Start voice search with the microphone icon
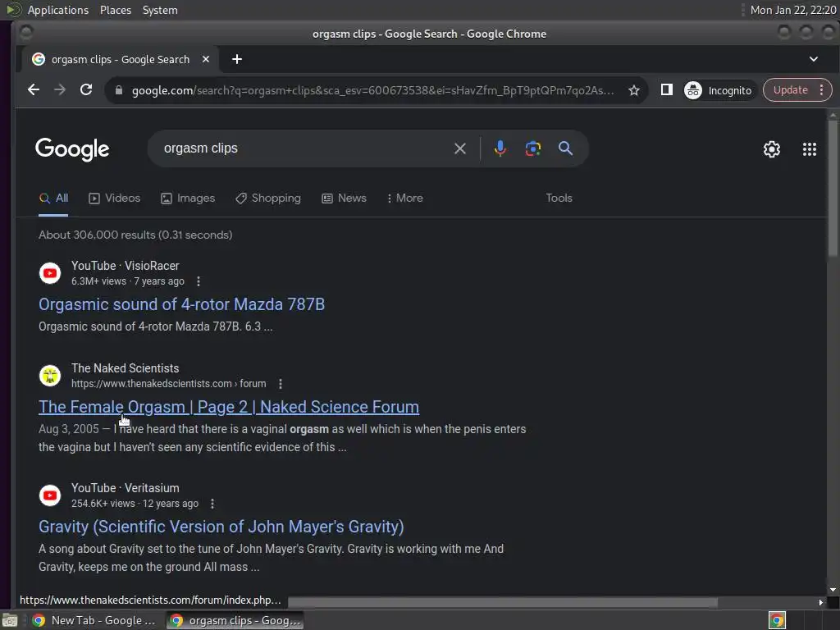 click(500, 148)
